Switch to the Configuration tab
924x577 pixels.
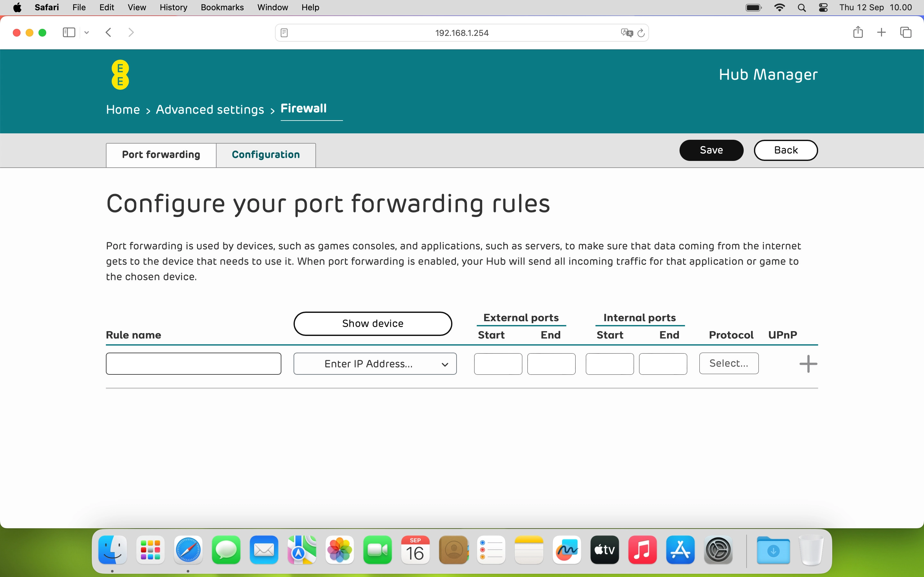pos(266,155)
